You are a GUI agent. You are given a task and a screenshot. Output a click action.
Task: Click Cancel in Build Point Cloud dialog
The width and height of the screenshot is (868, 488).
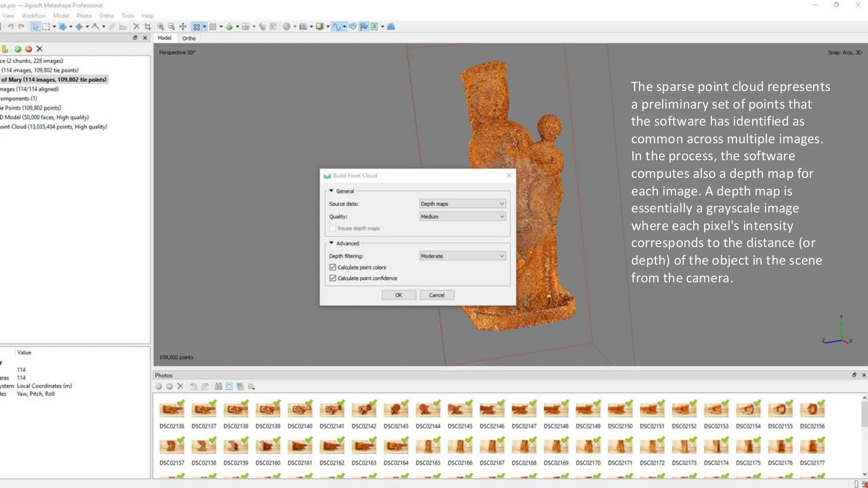point(437,295)
